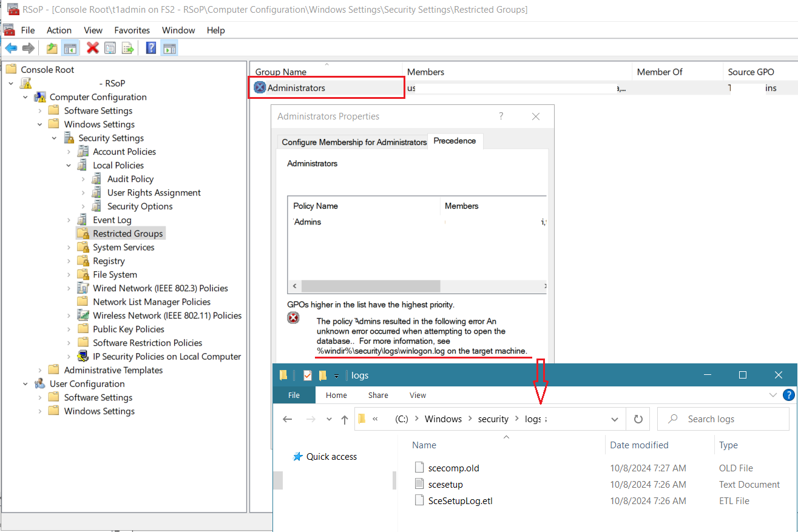Screen dimensions: 798x532
Task: Collapse the Windows Settings node under Computer Configuration
Action: [40, 124]
